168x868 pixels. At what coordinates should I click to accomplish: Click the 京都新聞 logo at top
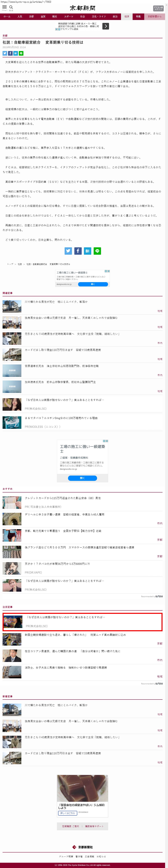click(x=82, y=8)
